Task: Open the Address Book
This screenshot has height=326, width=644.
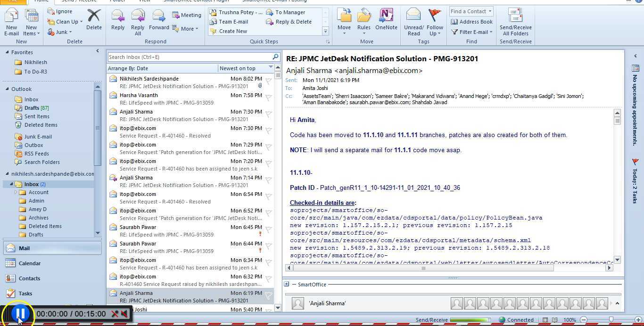Action: tap(472, 21)
